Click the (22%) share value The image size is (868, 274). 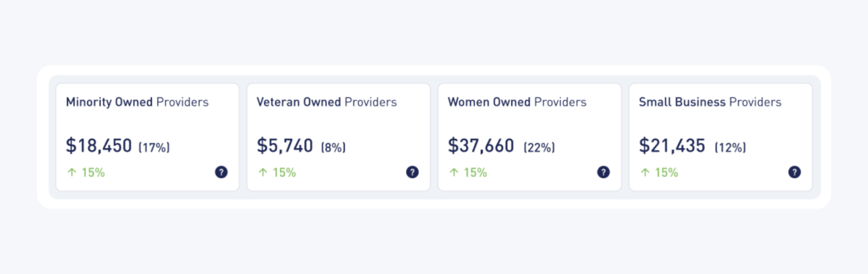click(x=539, y=147)
